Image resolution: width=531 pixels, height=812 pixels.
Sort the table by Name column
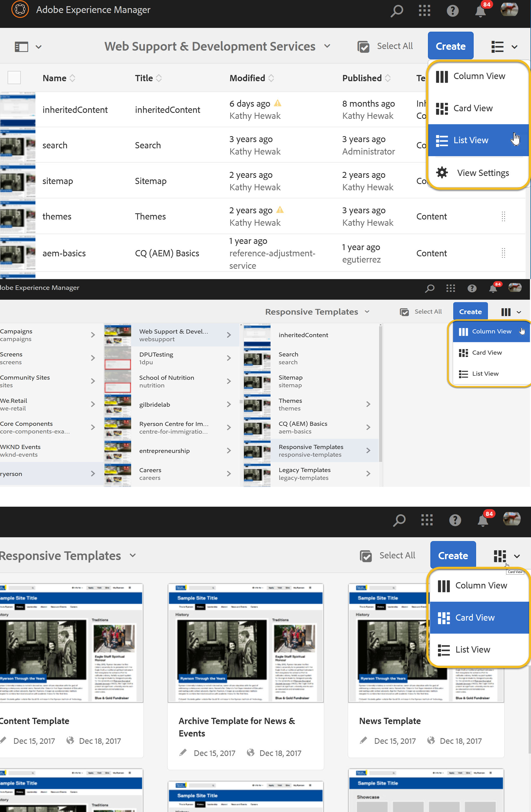[59, 78]
